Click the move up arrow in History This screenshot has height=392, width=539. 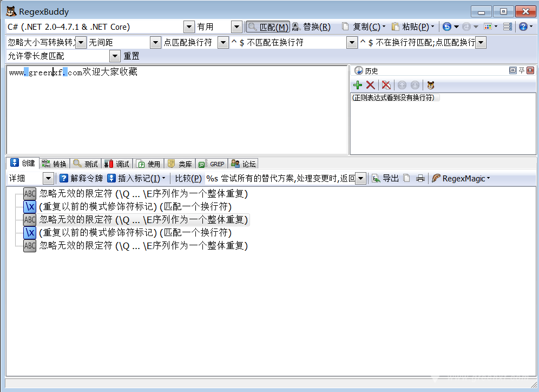[402, 85]
